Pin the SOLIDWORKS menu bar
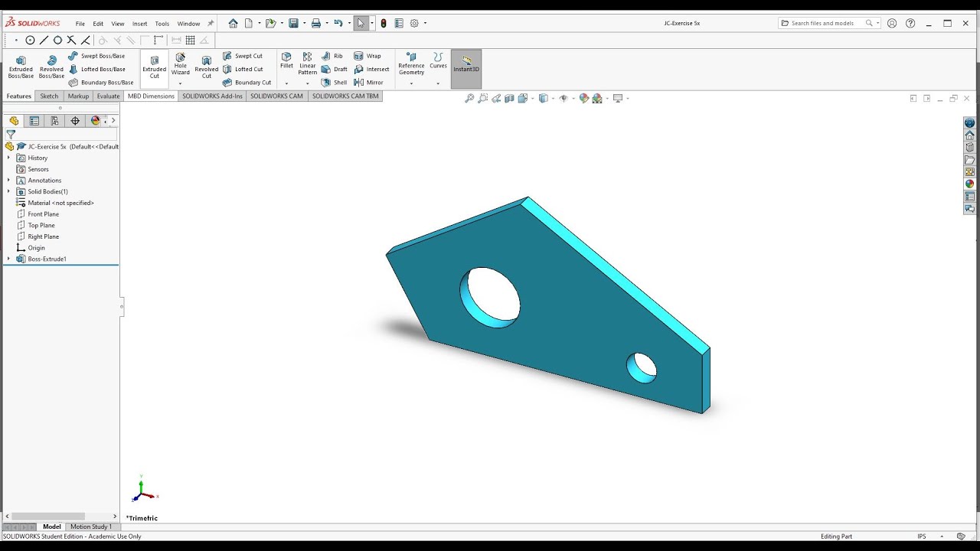 [x=211, y=24]
